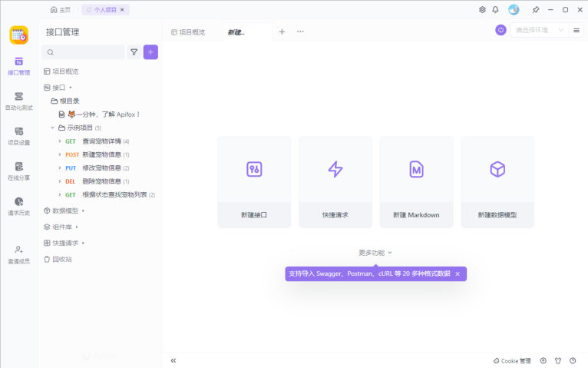Expand 更多功能 options
This screenshot has height=368, width=588.
[375, 253]
